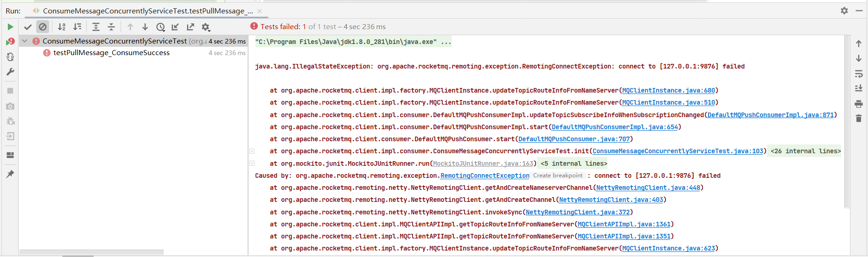Expand fold marker beside ConsumeMessageConcurrentlyServiceTest.init line
Screen dimensions: 868x257
tap(252, 151)
